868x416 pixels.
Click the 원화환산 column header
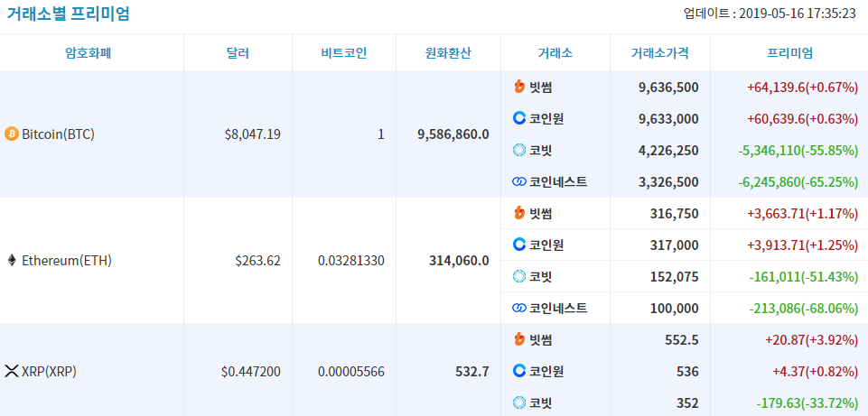(x=448, y=53)
